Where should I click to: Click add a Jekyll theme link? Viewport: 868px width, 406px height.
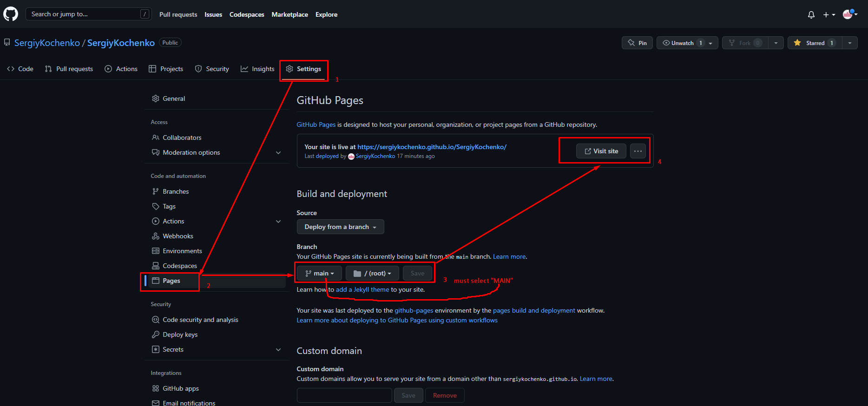[x=362, y=289]
